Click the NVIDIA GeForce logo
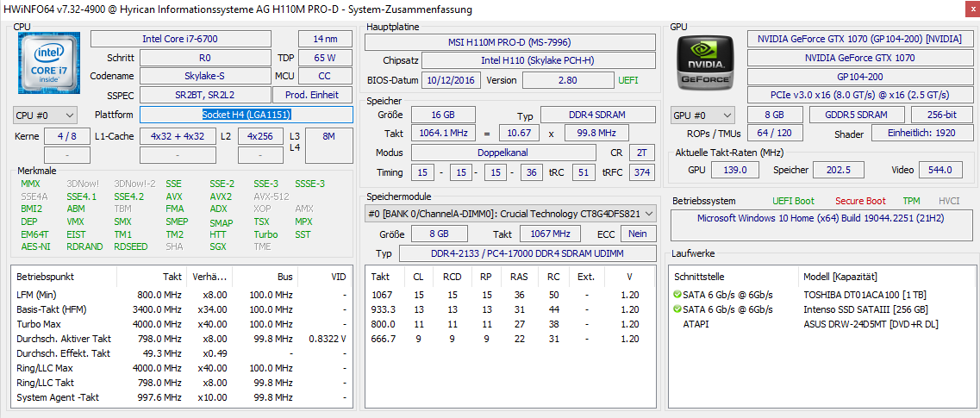Image resolution: width=980 pixels, height=418 pixels. coord(706,61)
